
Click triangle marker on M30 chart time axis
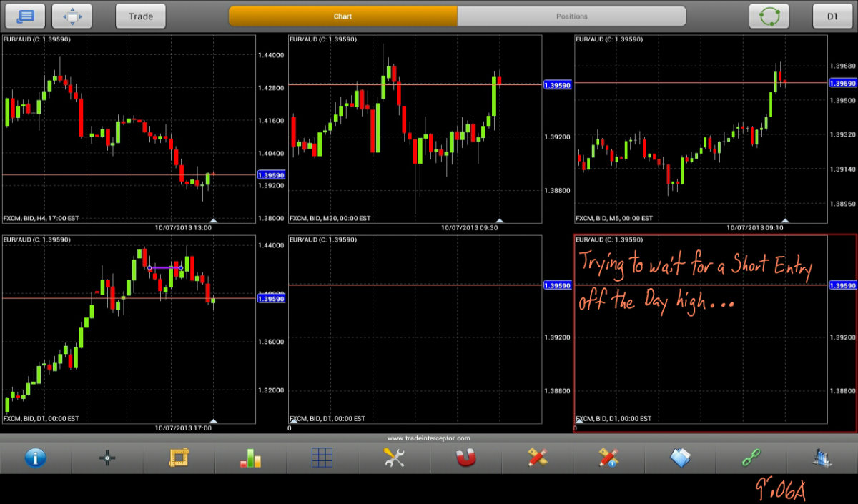(500, 220)
